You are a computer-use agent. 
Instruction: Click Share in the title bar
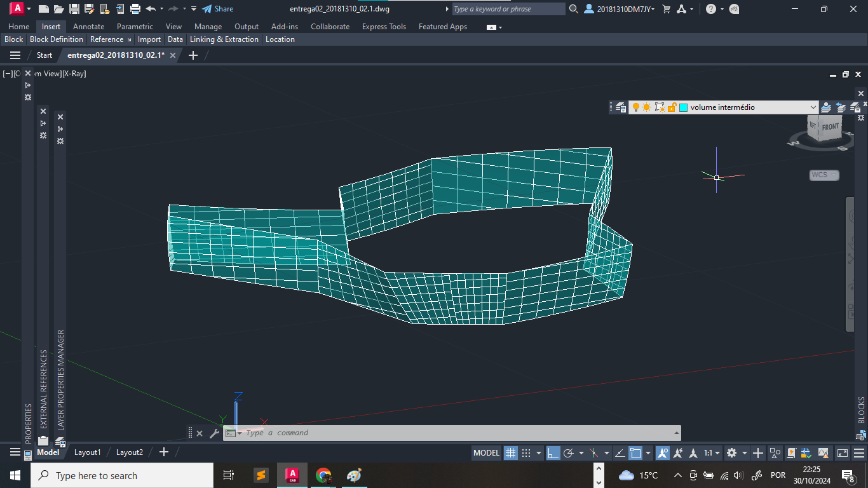click(x=218, y=9)
